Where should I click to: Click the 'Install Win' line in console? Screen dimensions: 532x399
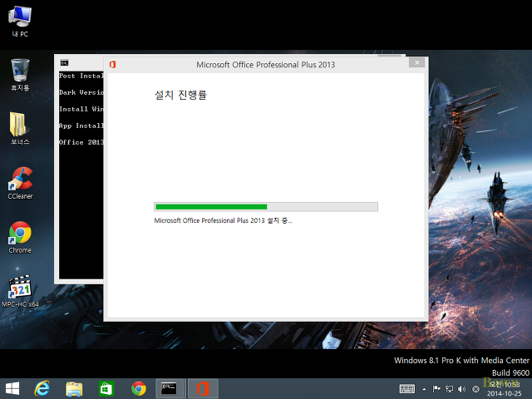[81, 109]
